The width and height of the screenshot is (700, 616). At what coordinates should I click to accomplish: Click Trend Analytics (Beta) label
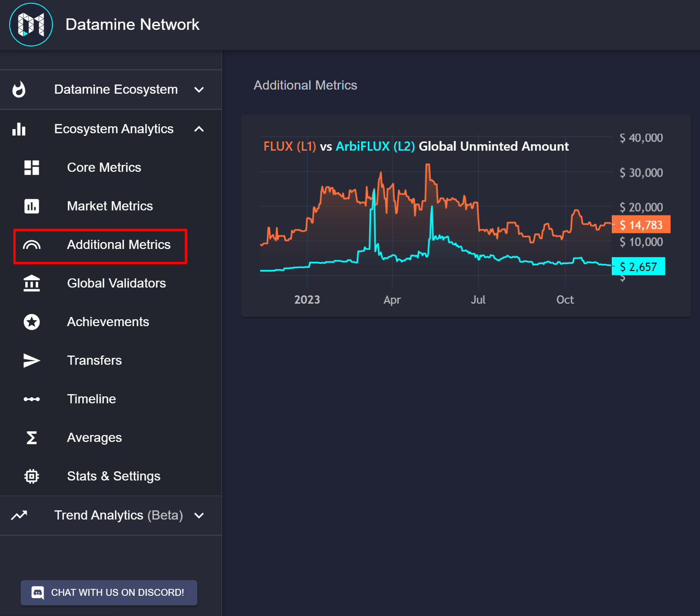coord(119,515)
